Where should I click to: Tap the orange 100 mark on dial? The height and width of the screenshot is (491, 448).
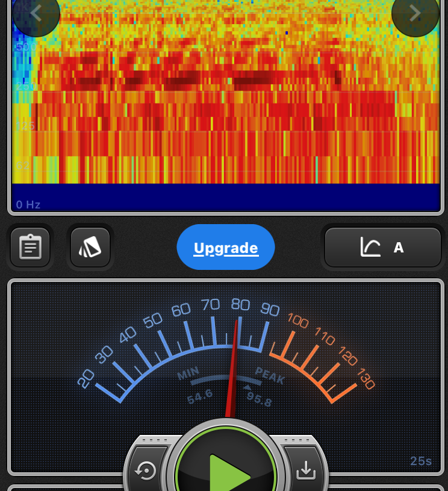[298, 320]
